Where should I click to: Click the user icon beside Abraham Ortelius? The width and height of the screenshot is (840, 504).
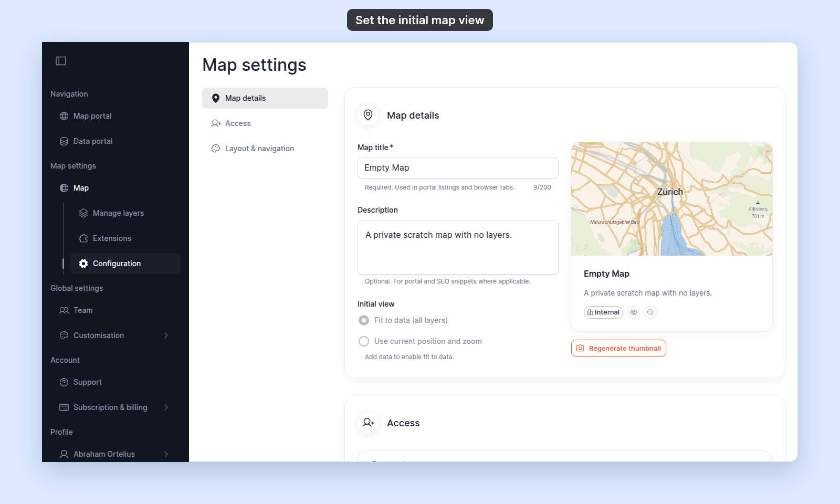(64, 454)
